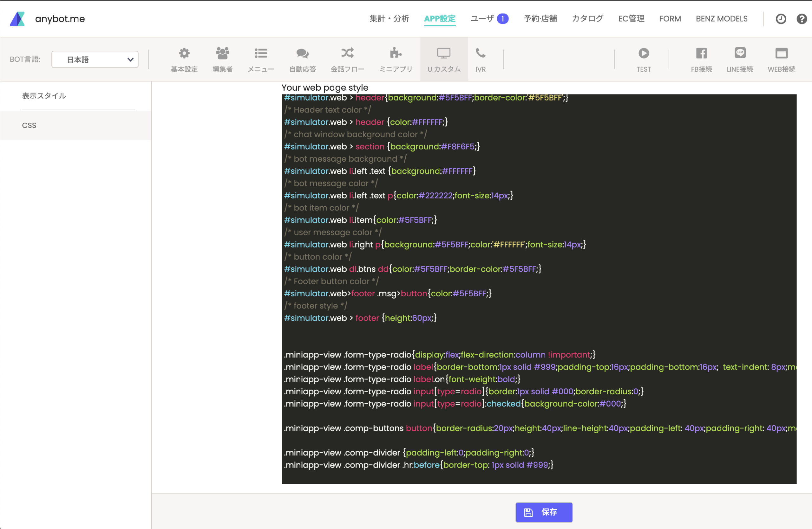Open the カタログ menu
The image size is (812, 529).
[x=587, y=19]
